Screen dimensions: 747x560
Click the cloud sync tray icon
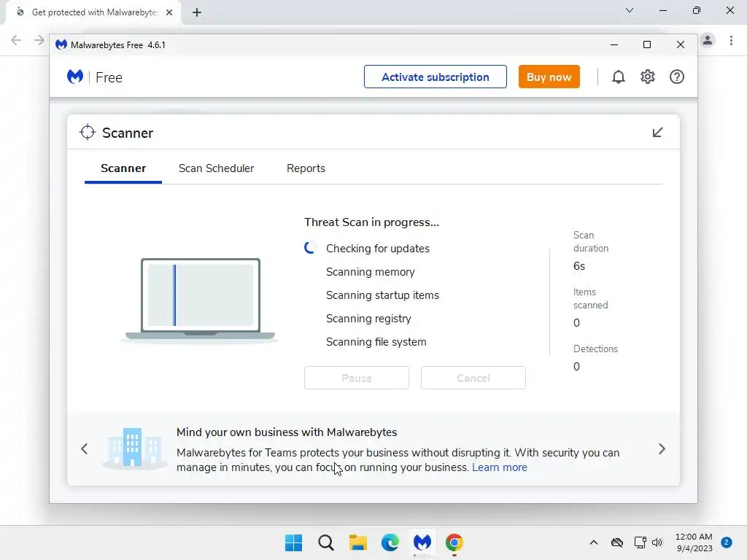(x=617, y=542)
